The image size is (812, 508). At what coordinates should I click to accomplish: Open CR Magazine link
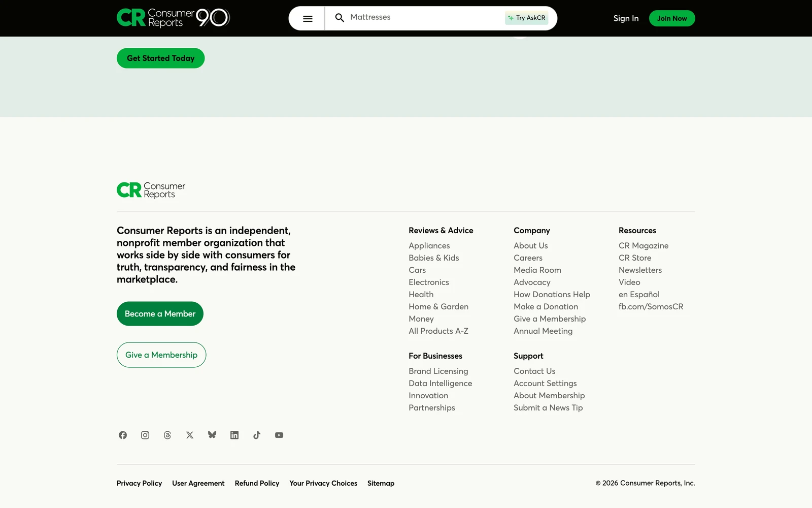(x=644, y=246)
